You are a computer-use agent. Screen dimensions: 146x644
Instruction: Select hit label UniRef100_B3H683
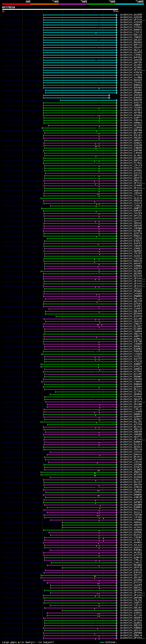pyautogui.click(x=131, y=98)
